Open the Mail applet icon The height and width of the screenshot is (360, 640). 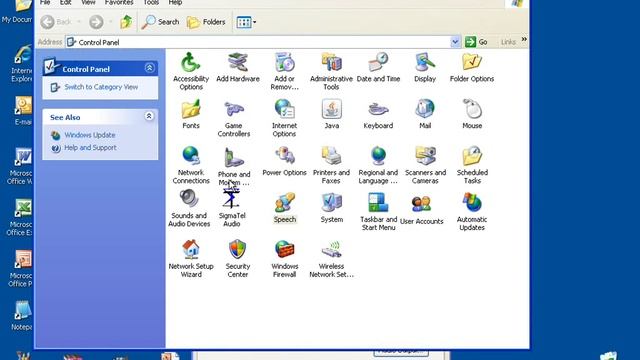pyautogui.click(x=425, y=109)
